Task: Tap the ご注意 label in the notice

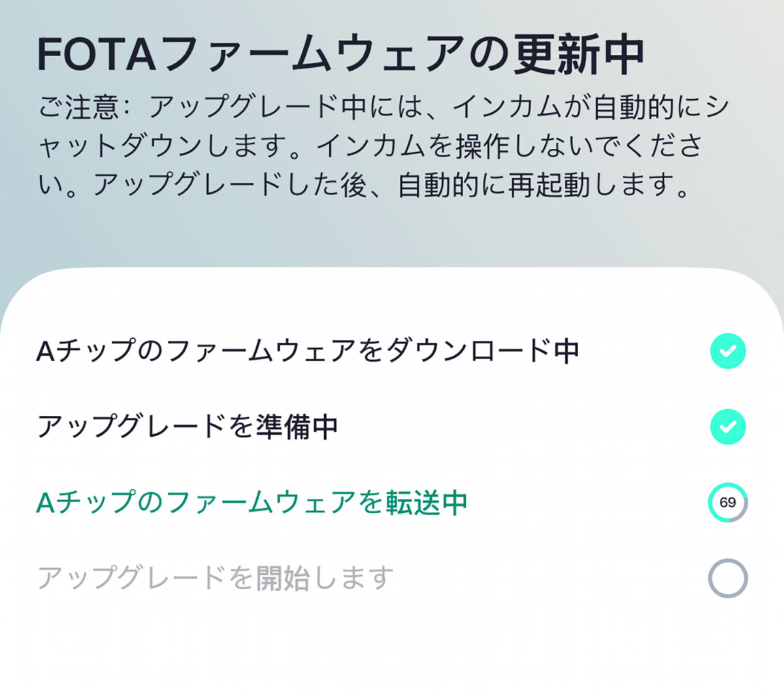Action: [x=77, y=107]
